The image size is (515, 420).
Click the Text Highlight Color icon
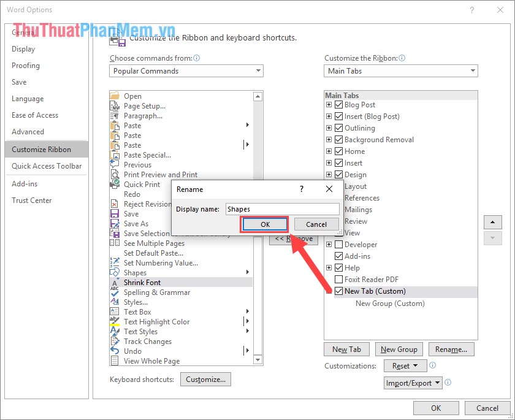[x=115, y=321]
